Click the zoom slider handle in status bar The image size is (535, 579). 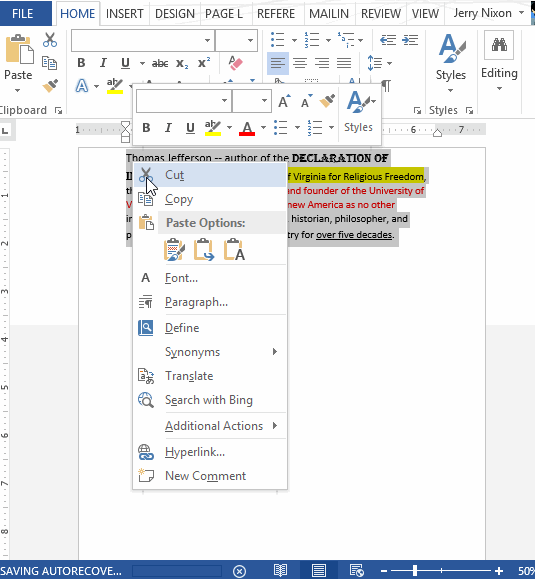coord(415,571)
